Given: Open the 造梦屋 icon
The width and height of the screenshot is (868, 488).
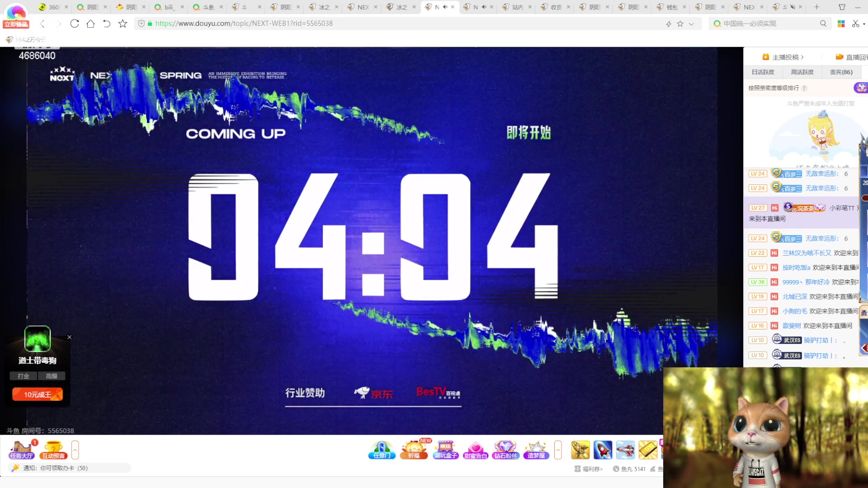Looking at the screenshot, I should point(536,450).
